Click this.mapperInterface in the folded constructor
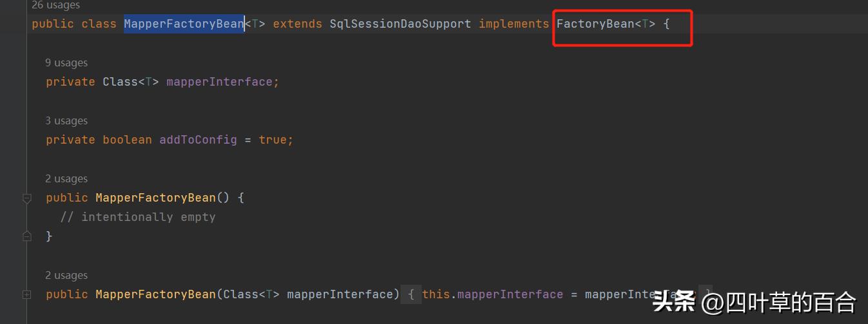This screenshot has height=324, width=868. [493, 294]
